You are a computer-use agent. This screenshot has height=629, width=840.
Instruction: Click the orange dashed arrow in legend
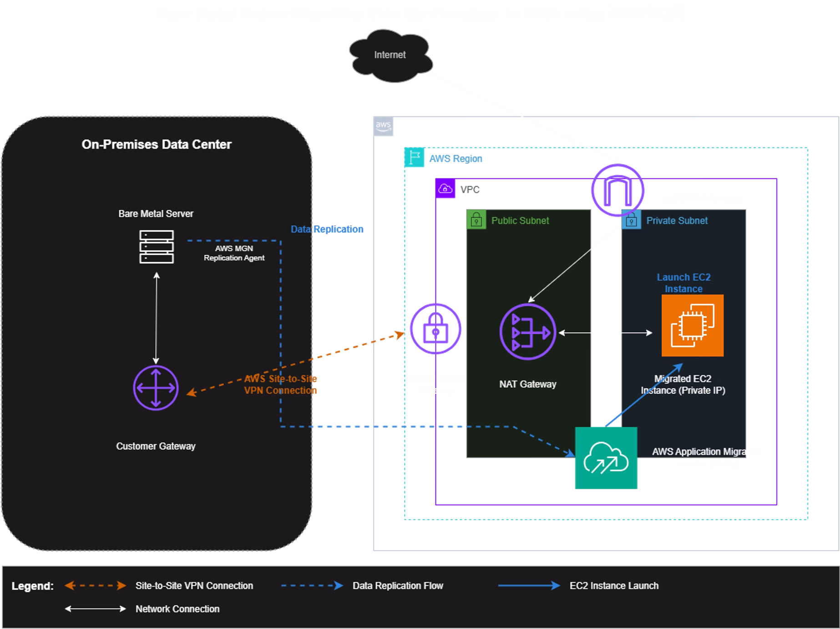tap(95, 586)
